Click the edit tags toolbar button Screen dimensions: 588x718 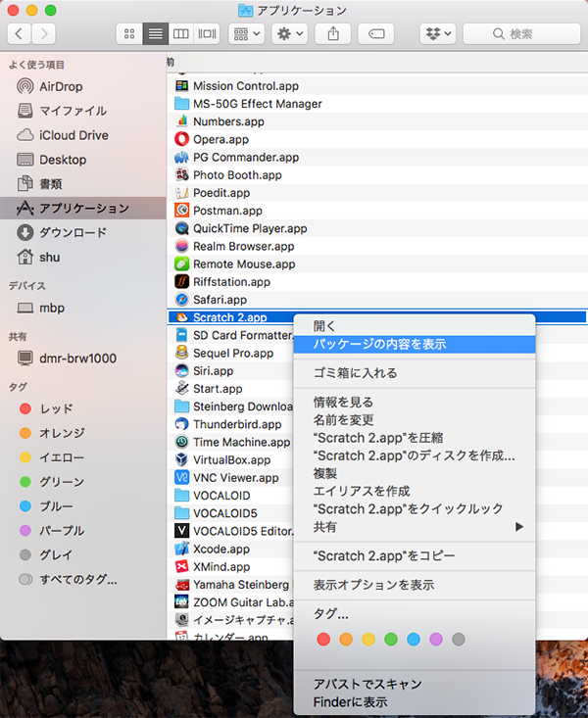pos(375,34)
